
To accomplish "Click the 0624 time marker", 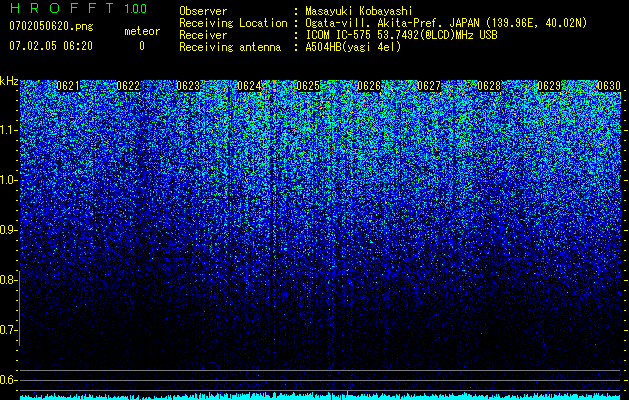I will coord(249,86).
